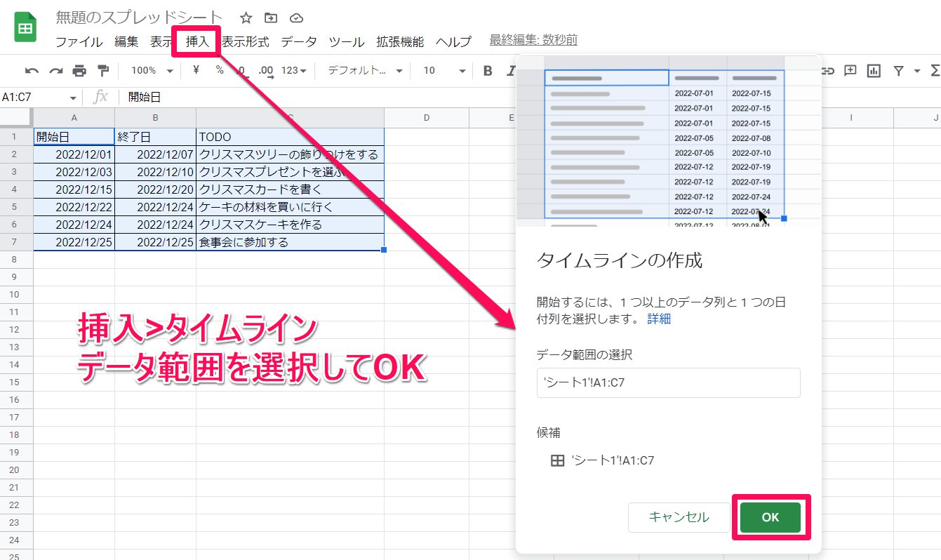Apply yen currency format
941x560 pixels.
point(196,70)
